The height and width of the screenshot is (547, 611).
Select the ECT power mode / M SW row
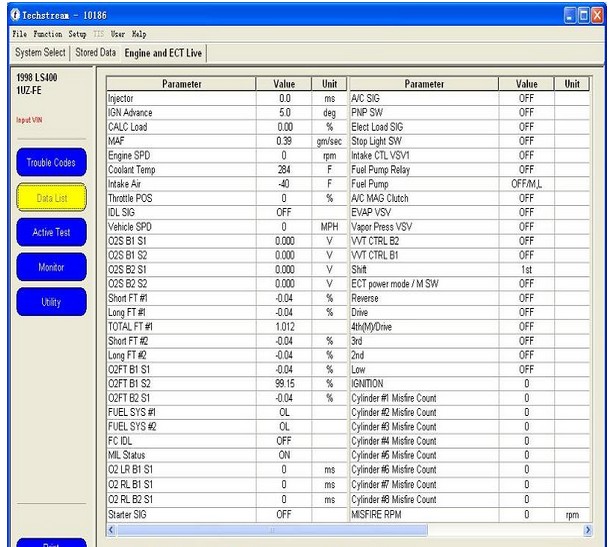coord(469,284)
